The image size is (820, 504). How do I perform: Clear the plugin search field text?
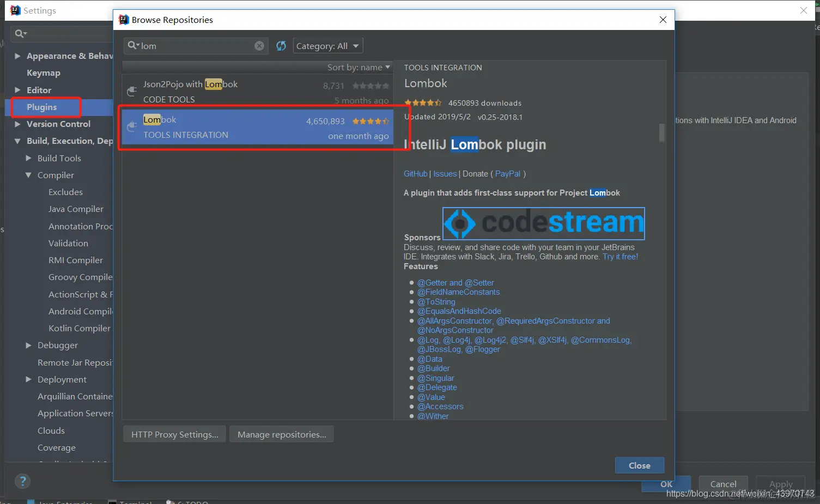259,46
